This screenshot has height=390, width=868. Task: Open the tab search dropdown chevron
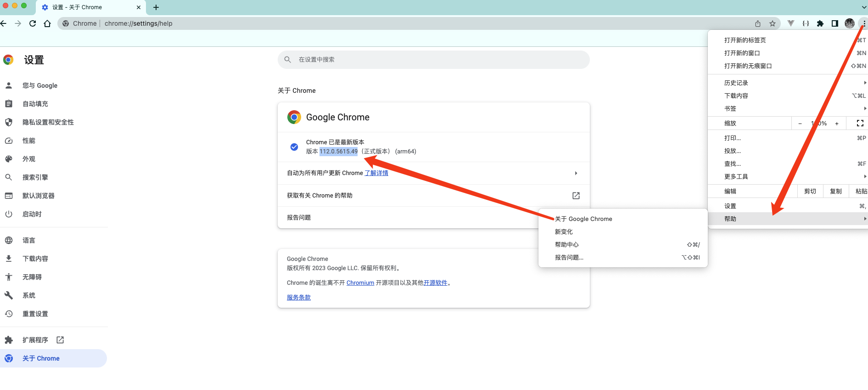864,7
